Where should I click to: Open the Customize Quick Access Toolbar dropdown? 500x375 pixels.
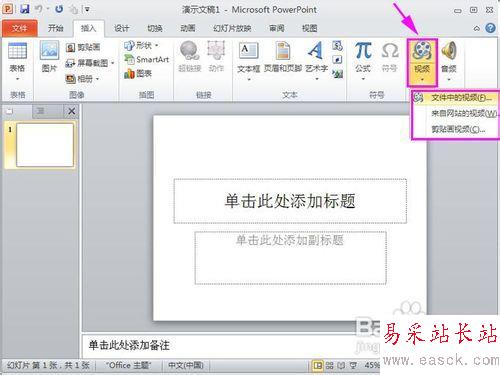pyautogui.click(x=87, y=9)
